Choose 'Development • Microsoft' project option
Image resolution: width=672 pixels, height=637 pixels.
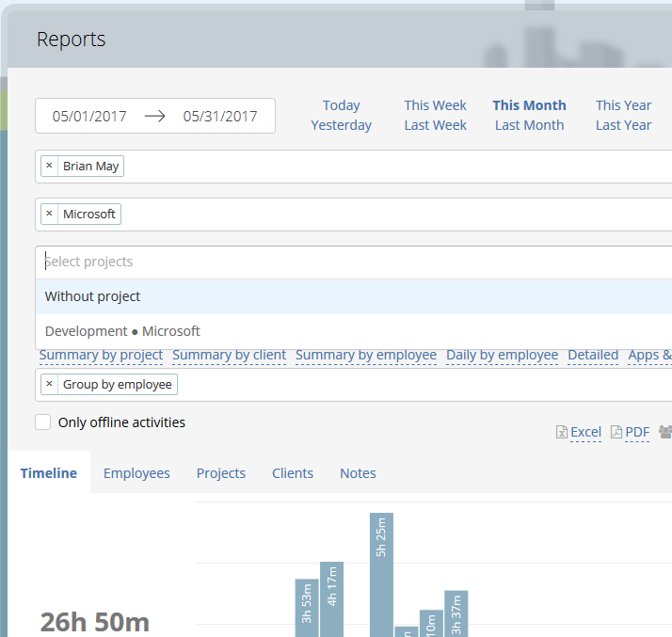pos(354,331)
